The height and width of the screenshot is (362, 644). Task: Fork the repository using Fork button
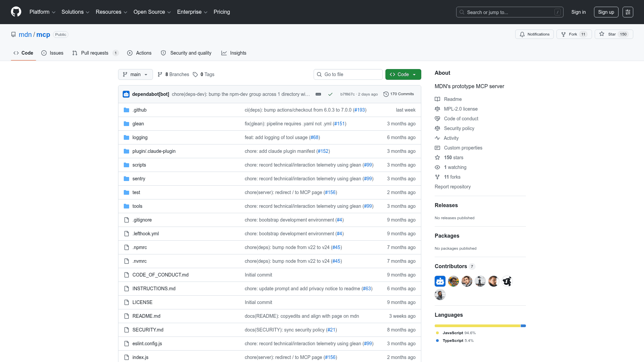coord(574,34)
